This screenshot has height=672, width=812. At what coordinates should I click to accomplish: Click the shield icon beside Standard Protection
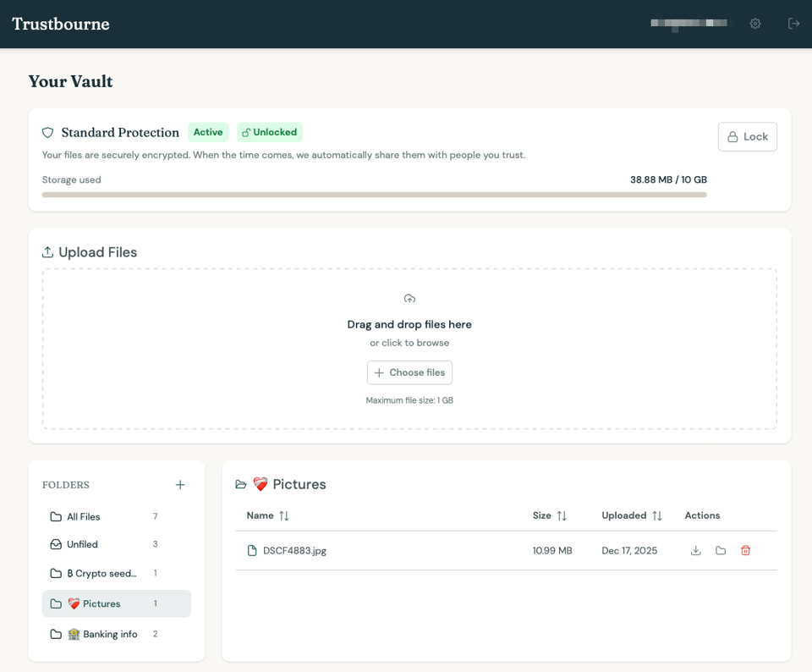pyautogui.click(x=47, y=132)
